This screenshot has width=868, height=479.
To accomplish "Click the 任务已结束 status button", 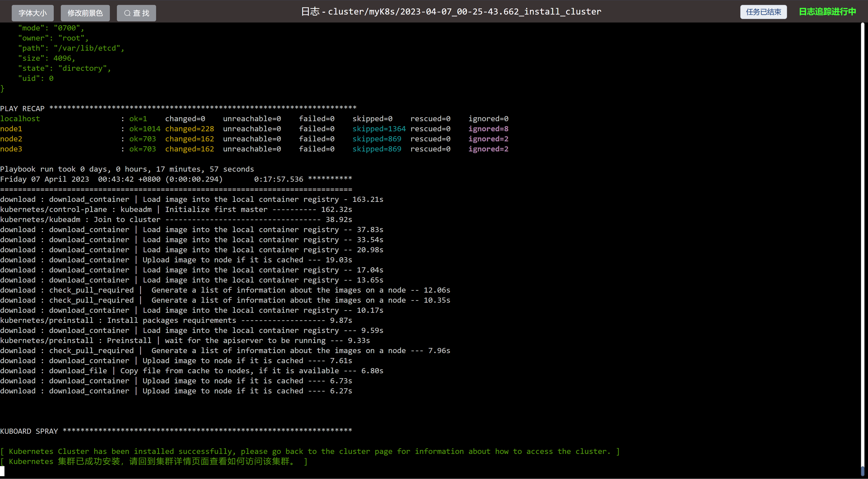I will click(x=763, y=12).
